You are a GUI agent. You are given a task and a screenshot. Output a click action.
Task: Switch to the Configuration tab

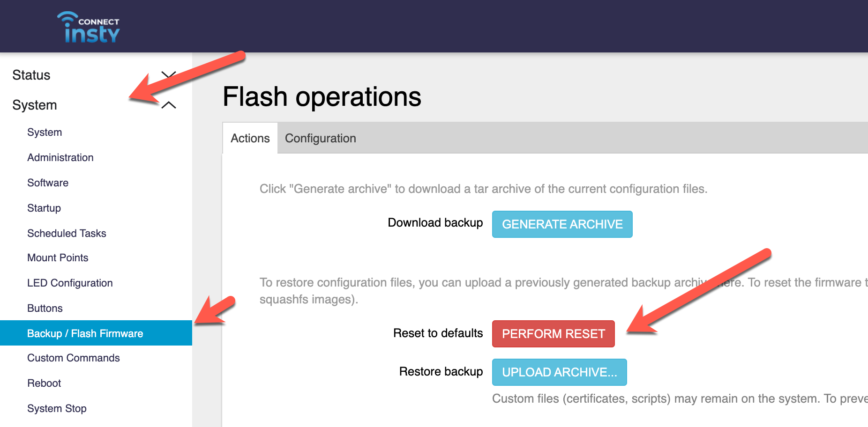[x=321, y=138]
